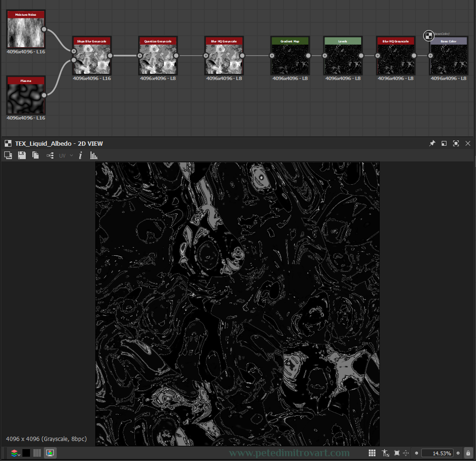Toggle the image info display
Viewport: 476px width, 461px height.
81,156
